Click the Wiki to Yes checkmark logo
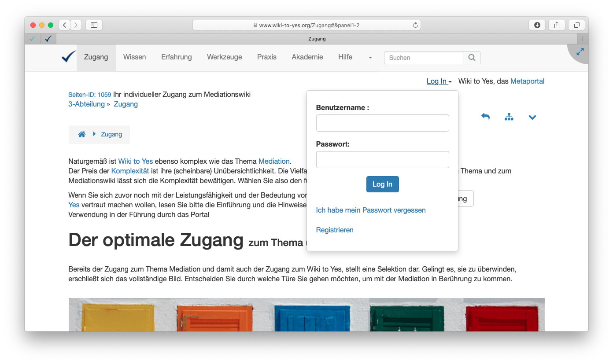The height and width of the screenshot is (364, 613). 69,57
